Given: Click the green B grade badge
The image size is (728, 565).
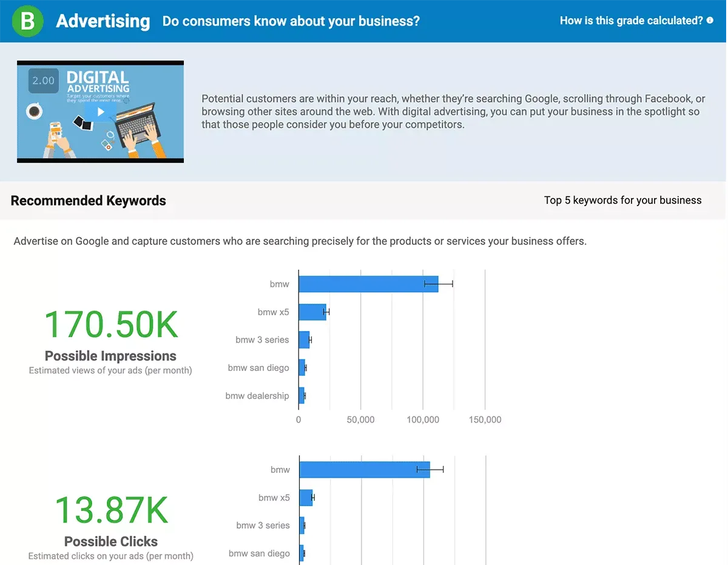Looking at the screenshot, I should pyautogui.click(x=28, y=21).
